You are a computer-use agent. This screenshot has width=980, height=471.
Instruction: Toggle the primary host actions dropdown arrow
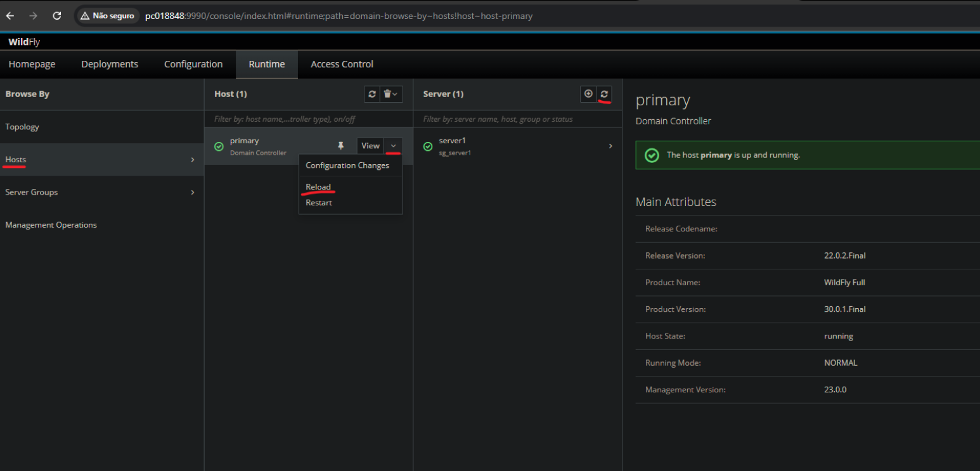[393, 146]
